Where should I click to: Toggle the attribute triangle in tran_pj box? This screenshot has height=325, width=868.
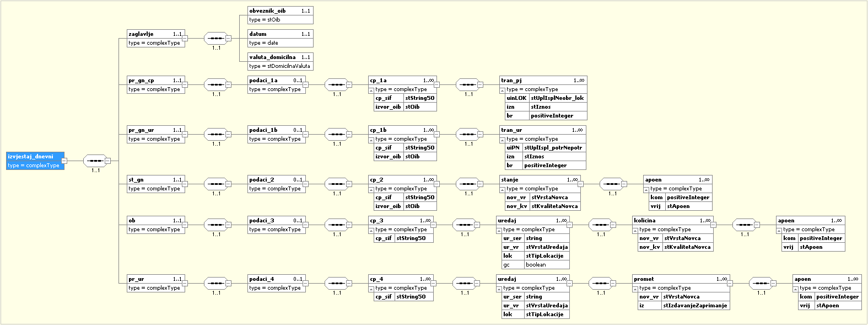coord(503,90)
